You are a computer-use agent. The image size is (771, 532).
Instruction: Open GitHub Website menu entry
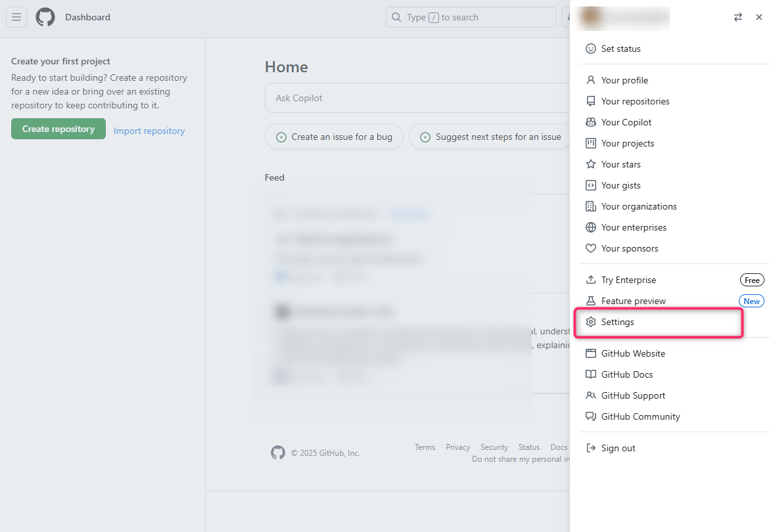tap(674, 353)
